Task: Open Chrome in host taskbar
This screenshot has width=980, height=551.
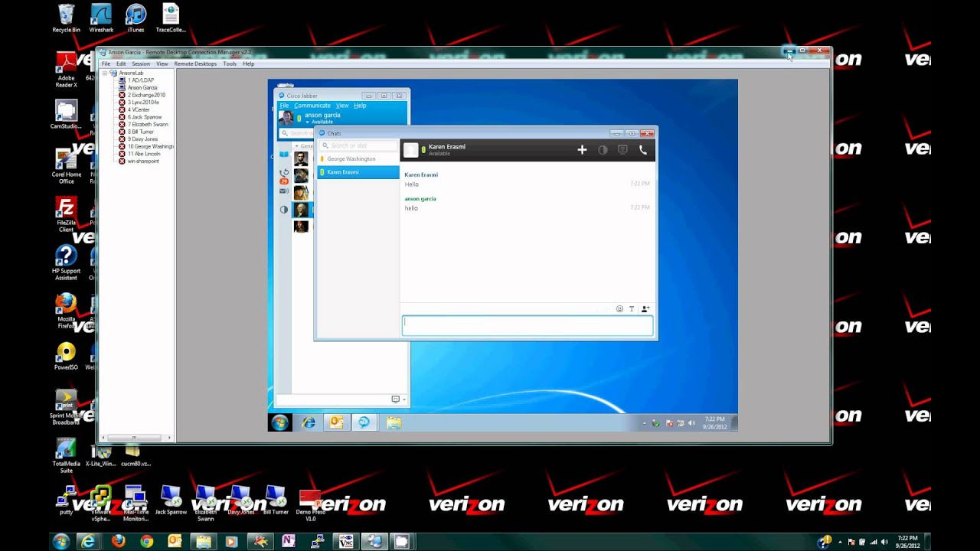Action: click(x=146, y=542)
